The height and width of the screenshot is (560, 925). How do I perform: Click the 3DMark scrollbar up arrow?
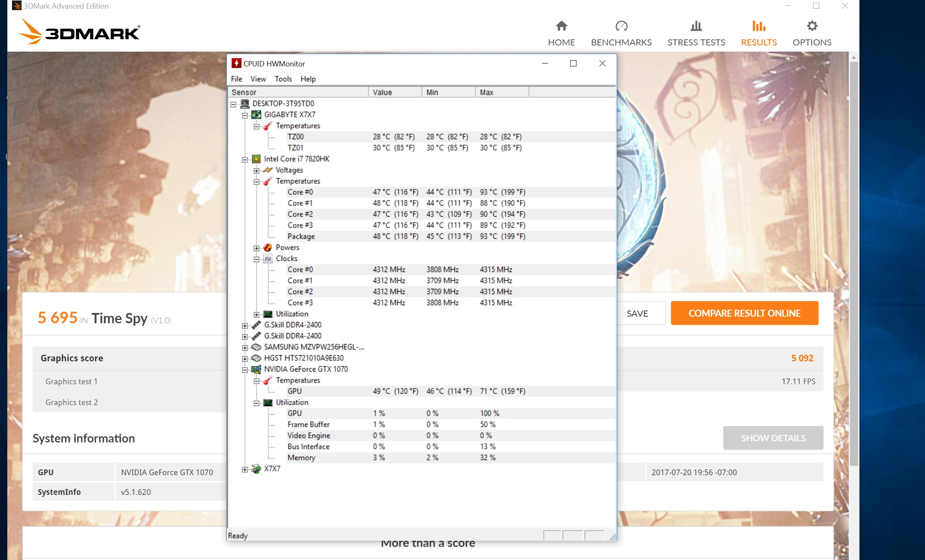coord(854,57)
